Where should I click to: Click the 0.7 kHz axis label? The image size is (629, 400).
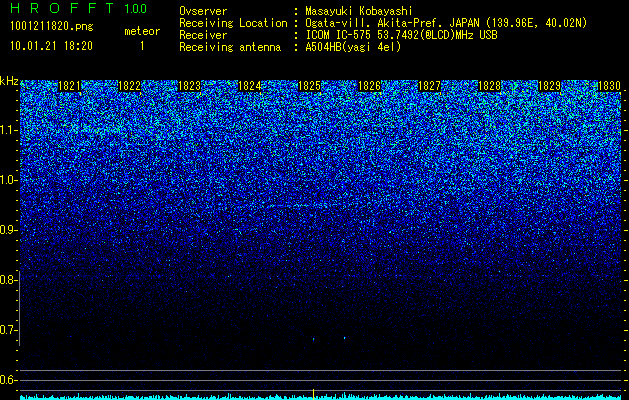[7, 330]
